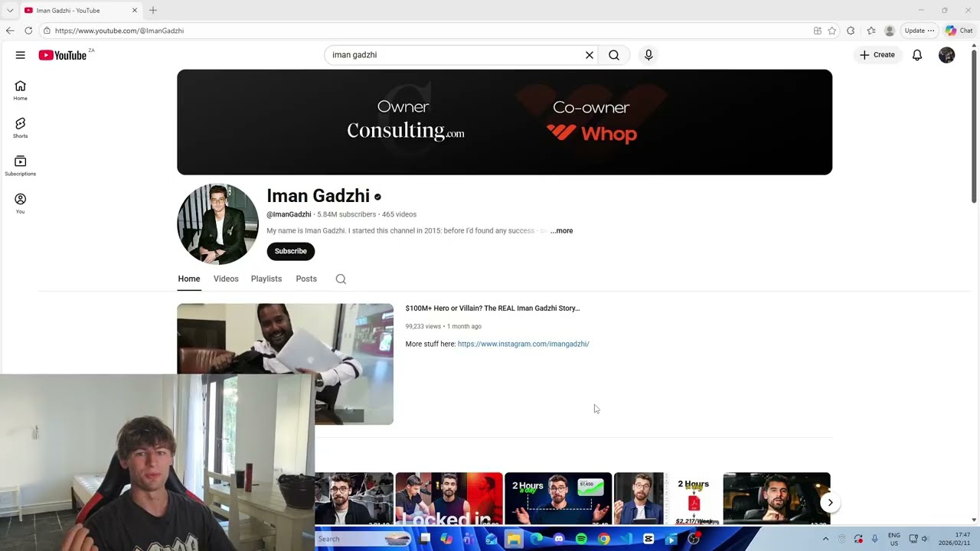Image resolution: width=980 pixels, height=551 pixels.
Task: Click the Create button
Action: coord(877,55)
